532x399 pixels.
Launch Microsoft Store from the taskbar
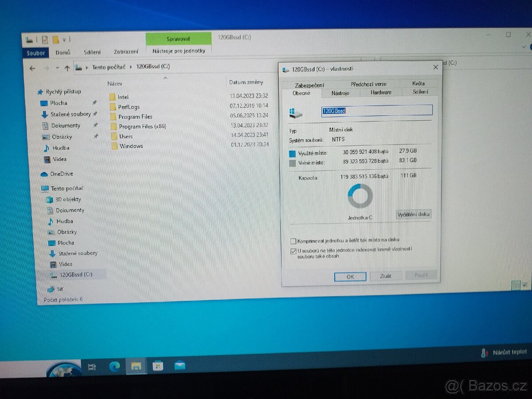(157, 366)
